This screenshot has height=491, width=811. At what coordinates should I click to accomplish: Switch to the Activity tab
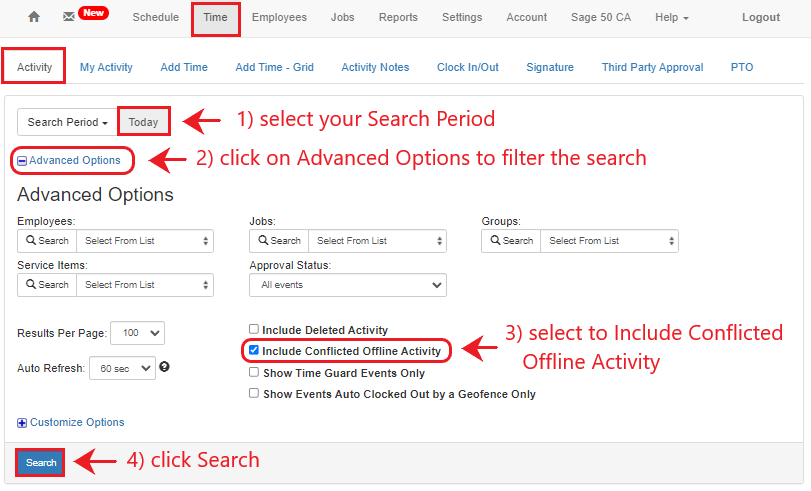pos(34,67)
